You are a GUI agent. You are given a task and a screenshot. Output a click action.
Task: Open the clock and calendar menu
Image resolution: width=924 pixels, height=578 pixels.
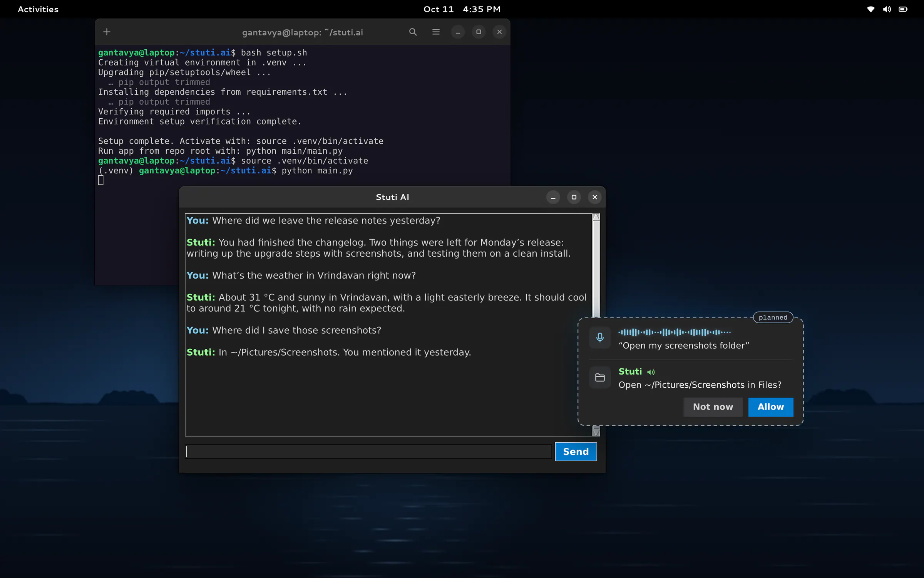tap(462, 9)
